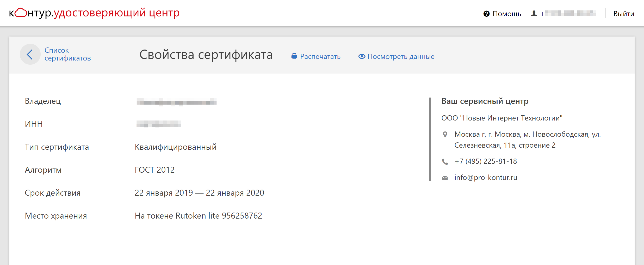Open Посмотреть данные link text
The width and height of the screenshot is (644, 265).
pos(401,57)
